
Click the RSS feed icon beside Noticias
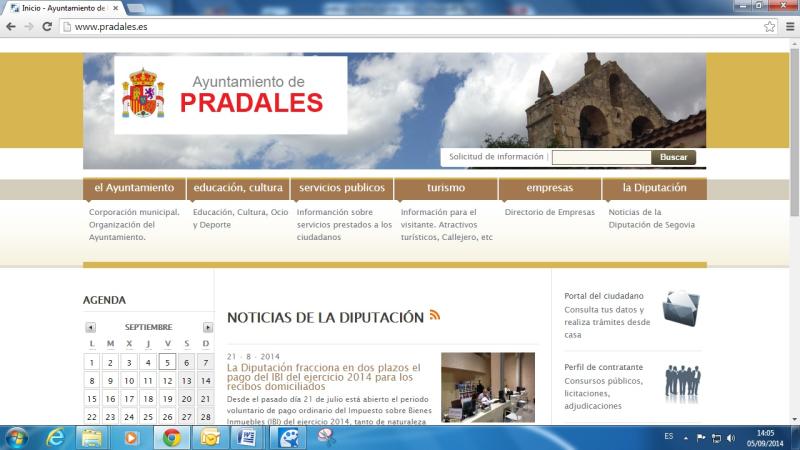pos(435,315)
